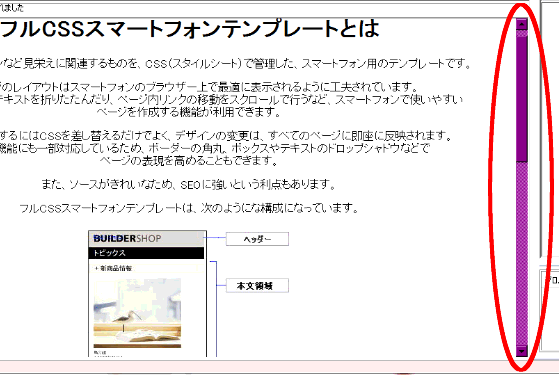Click the purple scrollbar up arrow
The image size is (559, 375).
[522, 25]
